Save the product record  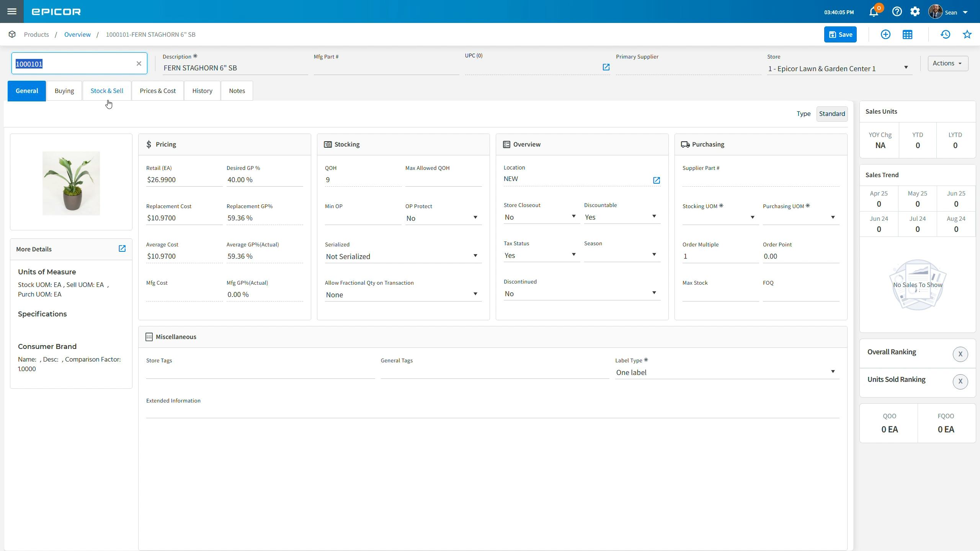click(x=840, y=34)
